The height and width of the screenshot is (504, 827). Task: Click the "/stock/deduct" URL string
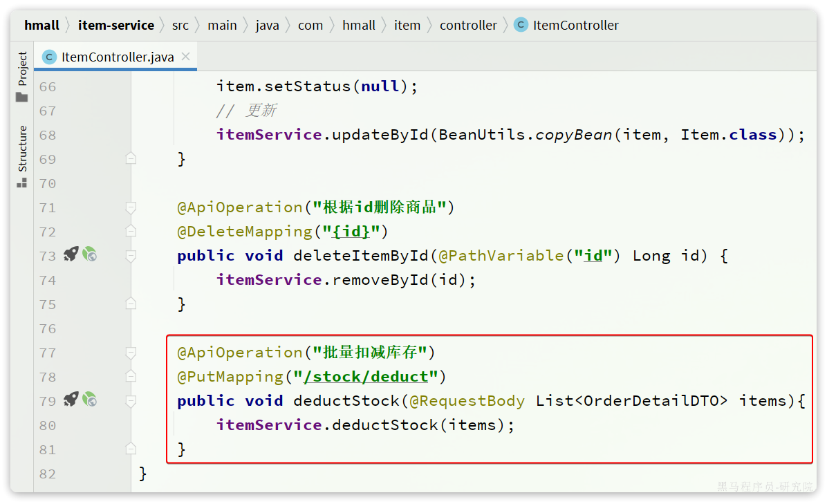tap(366, 376)
